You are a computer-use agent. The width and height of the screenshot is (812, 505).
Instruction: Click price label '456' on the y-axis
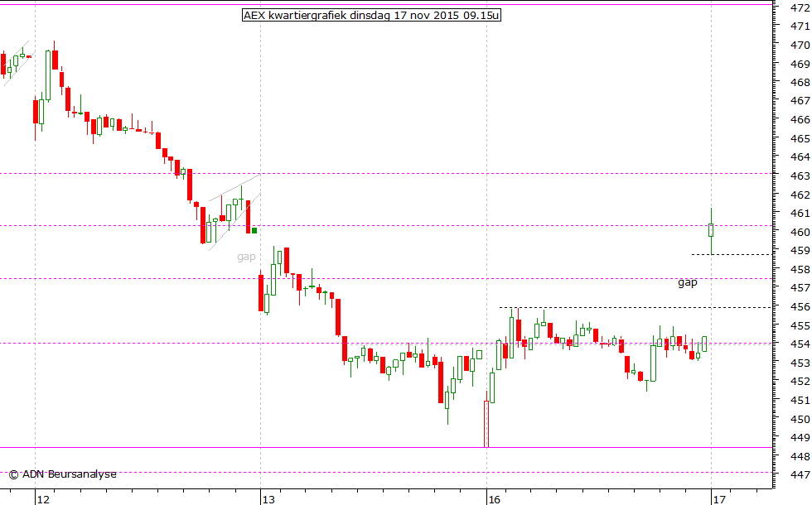point(800,307)
